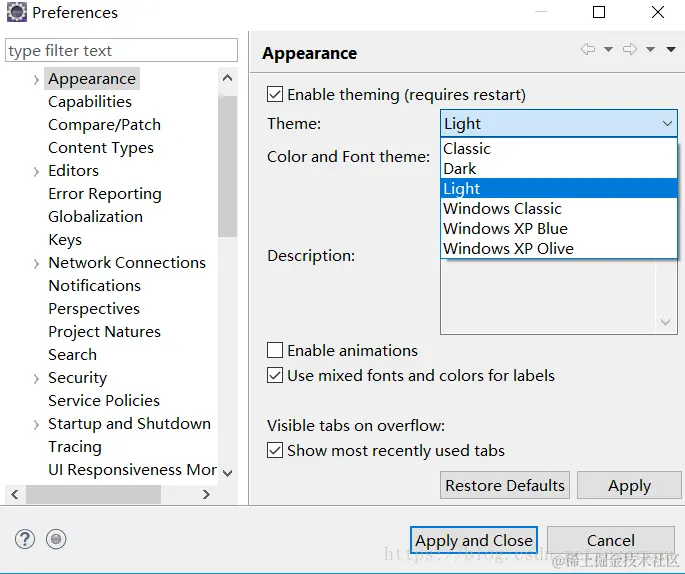Viewport: 685px width, 574px height.
Task: Expand the Startup and Shutdown tree node
Action: coord(36,424)
